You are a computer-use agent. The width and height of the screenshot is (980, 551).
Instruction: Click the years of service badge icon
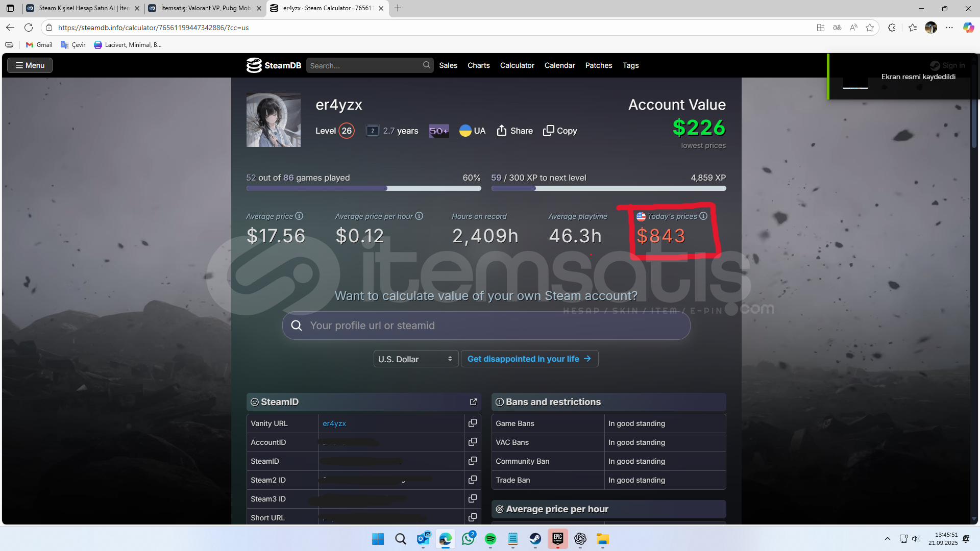[373, 131]
